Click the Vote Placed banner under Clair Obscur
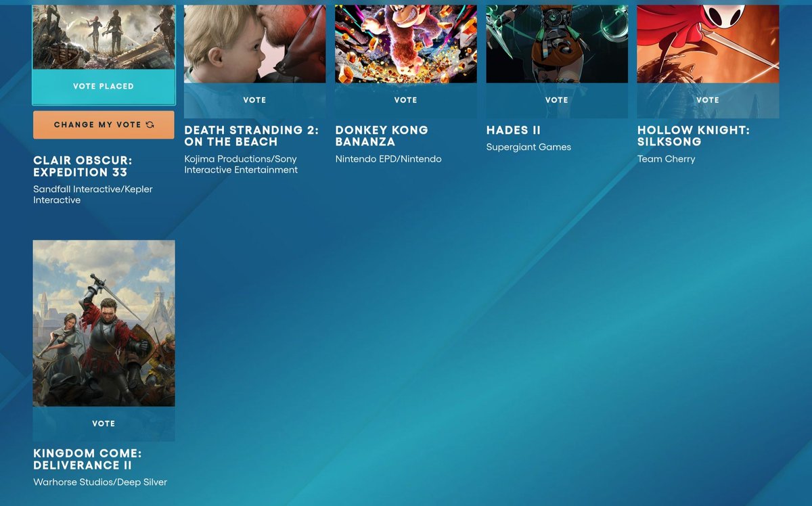The height and width of the screenshot is (506, 812). tap(104, 87)
